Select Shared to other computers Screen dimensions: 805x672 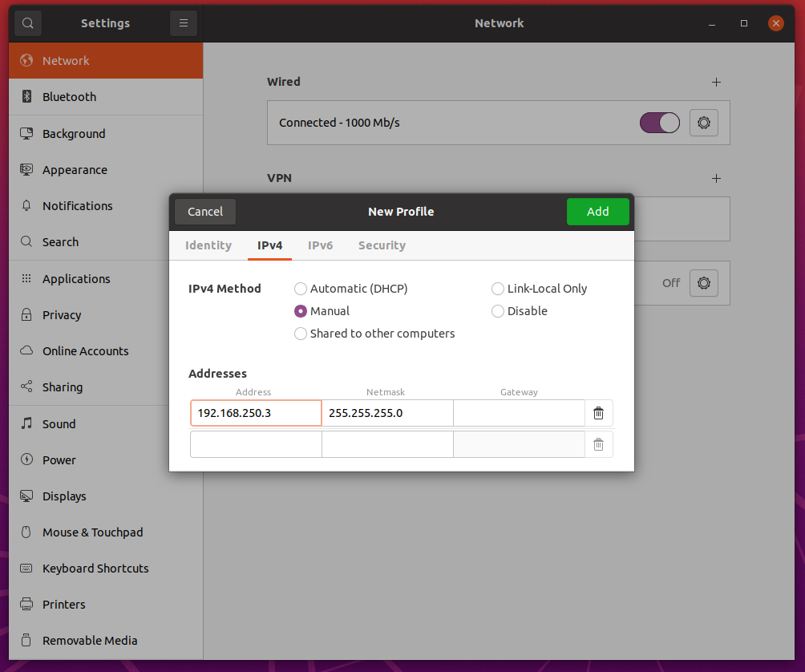(301, 334)
